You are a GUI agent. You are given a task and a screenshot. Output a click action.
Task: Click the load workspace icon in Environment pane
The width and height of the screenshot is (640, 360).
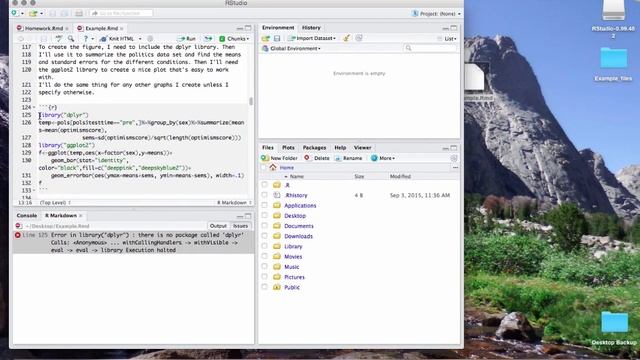tap(266, 38)
